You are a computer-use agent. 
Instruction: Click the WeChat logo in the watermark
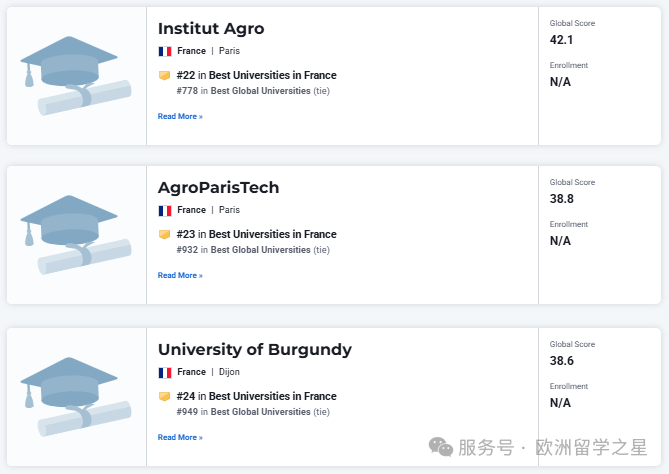coord(441,447)
